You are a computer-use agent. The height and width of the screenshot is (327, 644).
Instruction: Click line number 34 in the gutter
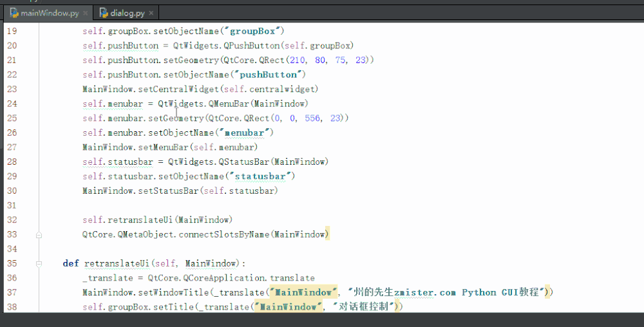[12, 248]
